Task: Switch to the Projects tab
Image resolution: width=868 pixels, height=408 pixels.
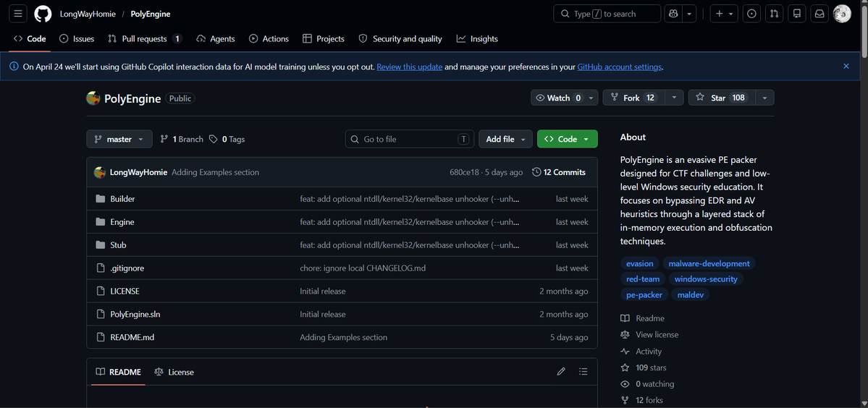Action: coord(324,38)
